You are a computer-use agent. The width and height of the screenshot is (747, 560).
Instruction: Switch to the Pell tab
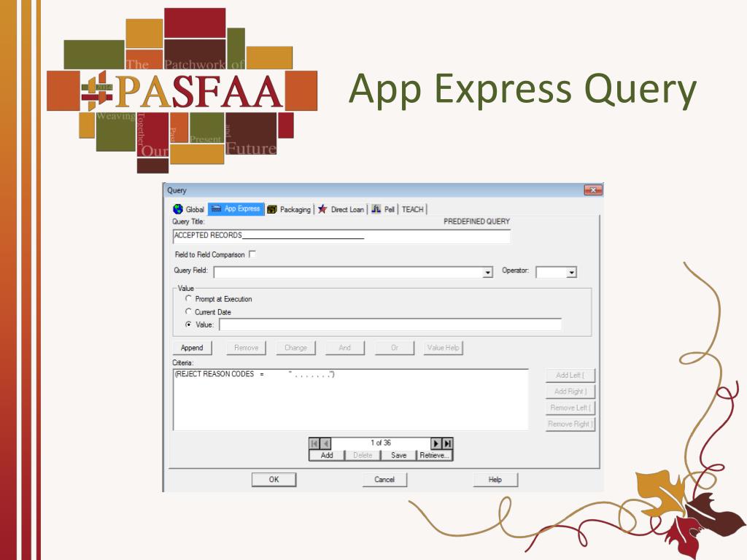pyautogui.click(x=384, y=209)
